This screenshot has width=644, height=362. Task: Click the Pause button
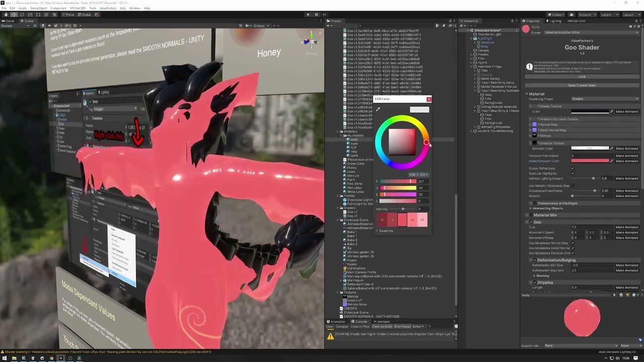click(x=316, y=15)
